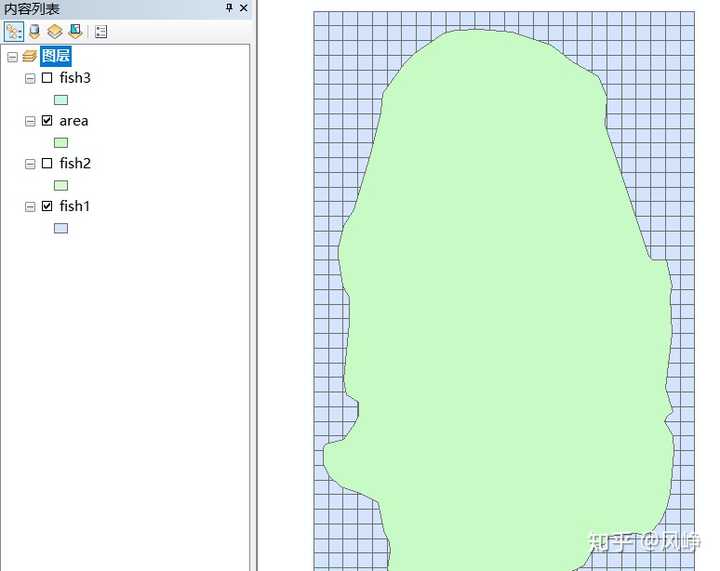Click the 内容列表 panel title
Viewport: 720px width, 571px height.
[x=31, y=8]
